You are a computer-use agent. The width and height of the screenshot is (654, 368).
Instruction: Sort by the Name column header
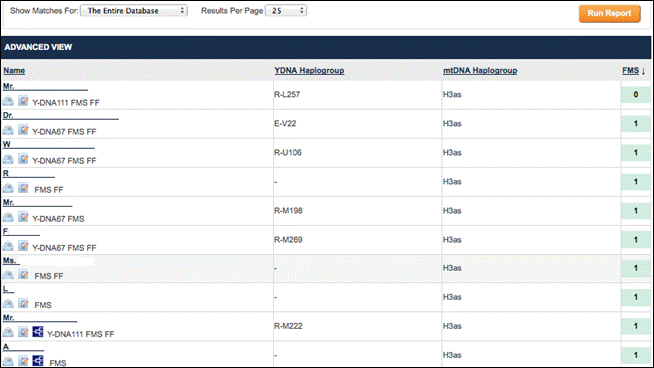click(14, 71)
